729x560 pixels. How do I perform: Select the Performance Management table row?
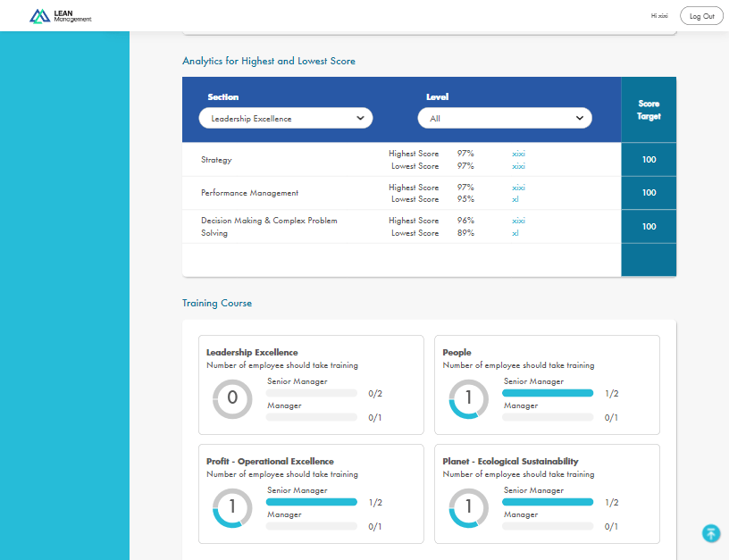tap(402, 193)
